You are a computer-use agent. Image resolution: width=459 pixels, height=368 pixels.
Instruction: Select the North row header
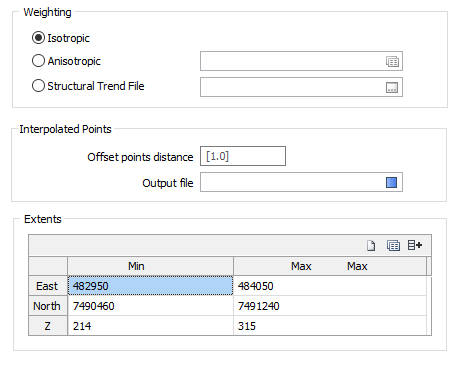(x=48, y=306)
